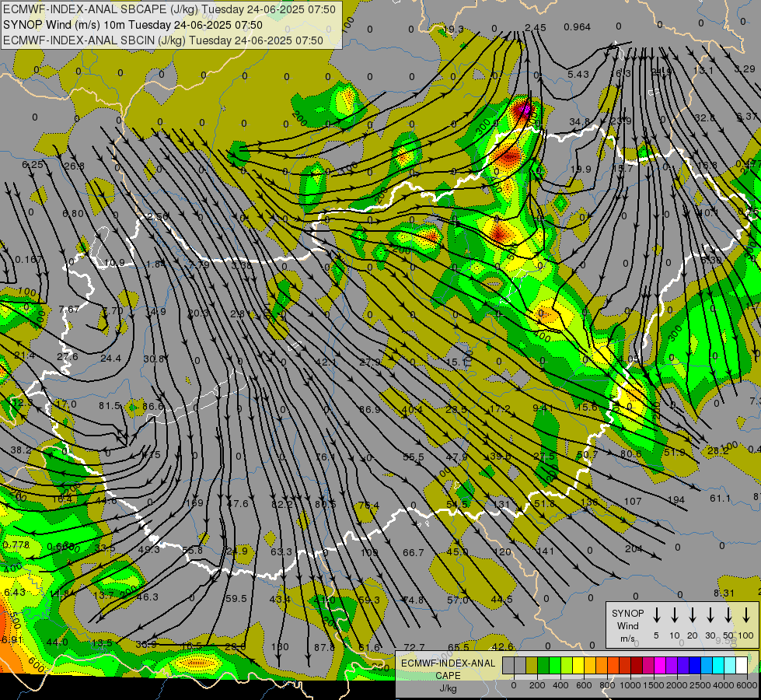Click the map value 63.3
This screenshot has width=761, height=700.
click(281, 551)
